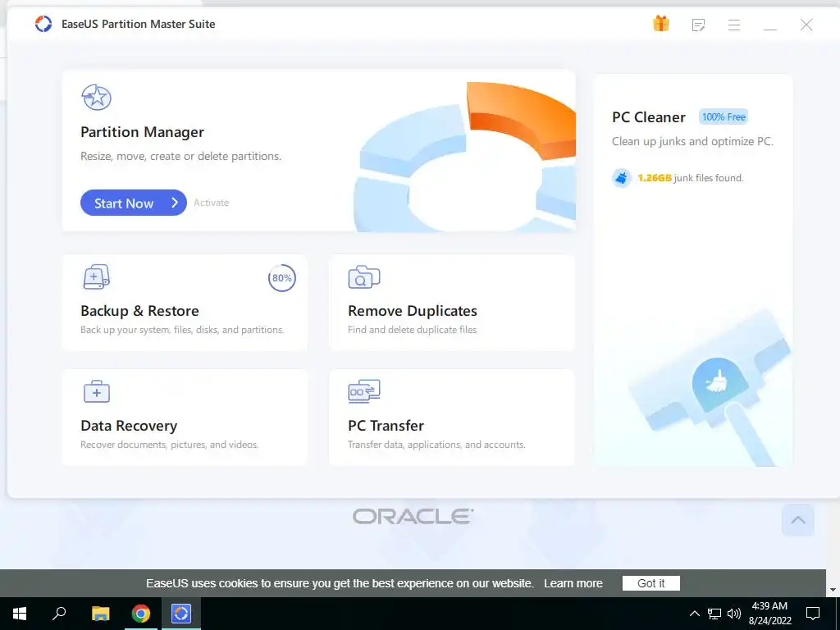Click 'Resize, move, create or delete partitions.' text
This screenshot has height=630, width=840.
tap(180, 156)
